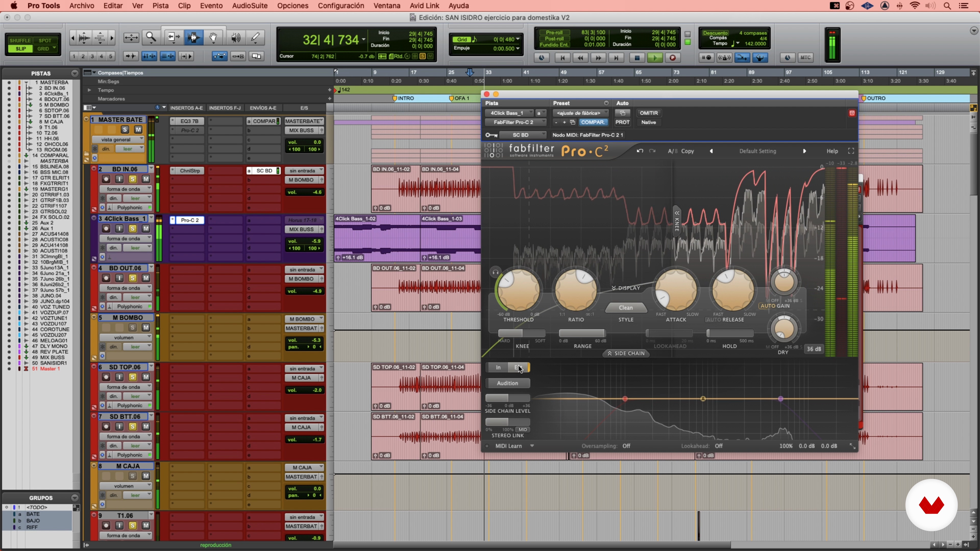Click the audition threshold headphone icon
This screenshot has width=980, height=551.
click(x=495, y=272)
